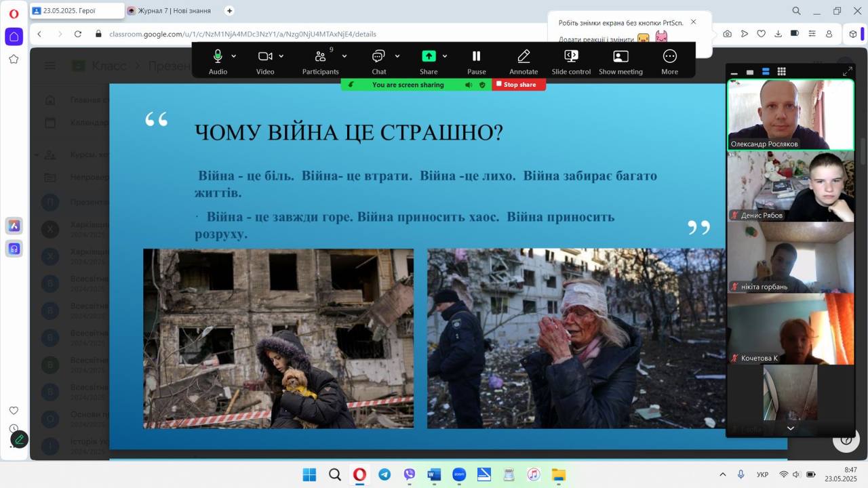
Task: Minimize the Zoom video panel
Action: (734, 72)
